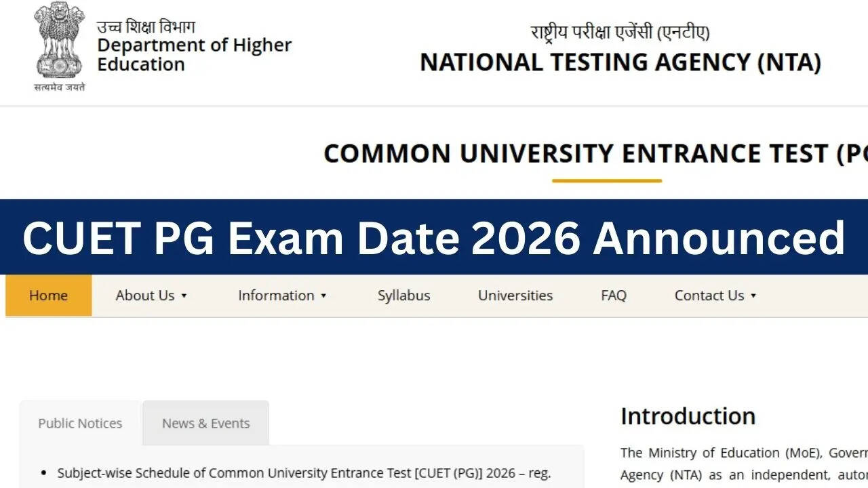The image size is (868, 488).
Task: Open the Syllabus page
Action: click(403, 296)
